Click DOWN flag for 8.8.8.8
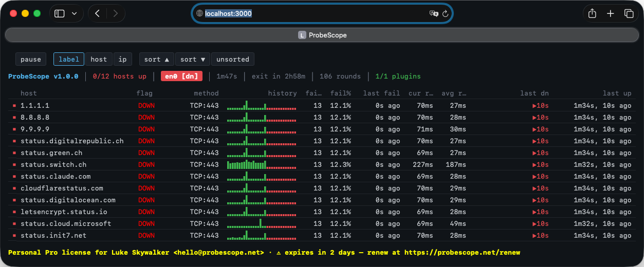The width and height of the screenshot is (644, 267). pos(146,117)
